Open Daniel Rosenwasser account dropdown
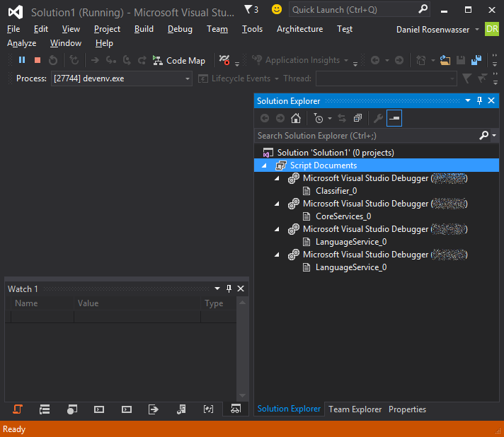This screenshot has height=437, width=504. coord(437,30)
